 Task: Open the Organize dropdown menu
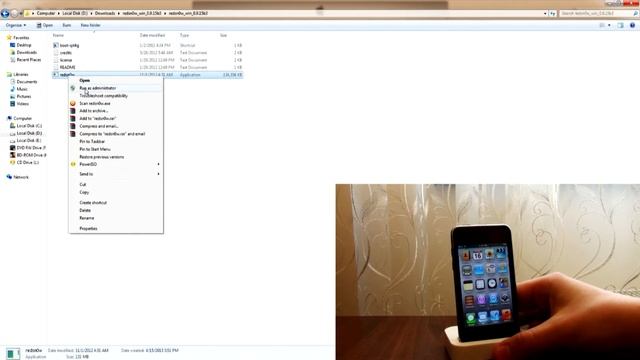(16, 25)
